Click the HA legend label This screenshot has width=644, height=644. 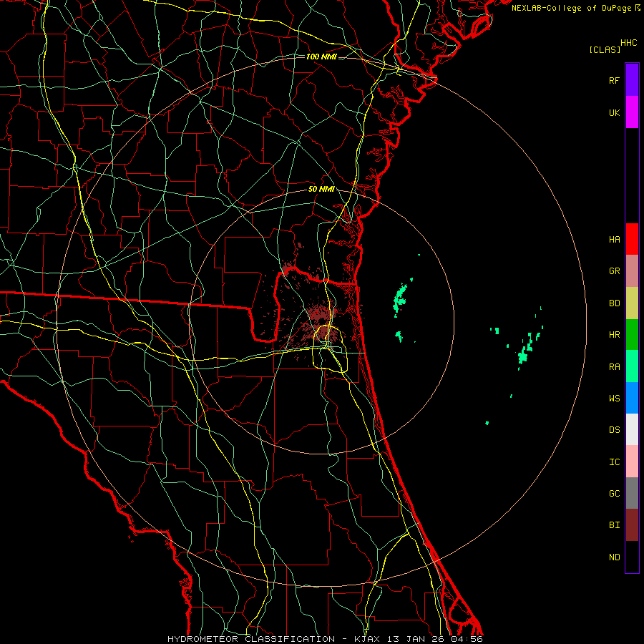(614, 239)
